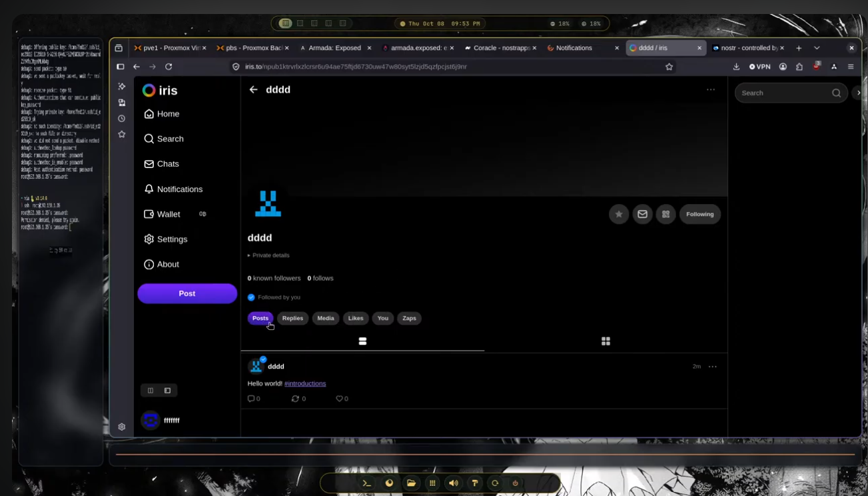Switch to the list feed view
Viewport: 868px width, 496px height.
click(362, 341)
